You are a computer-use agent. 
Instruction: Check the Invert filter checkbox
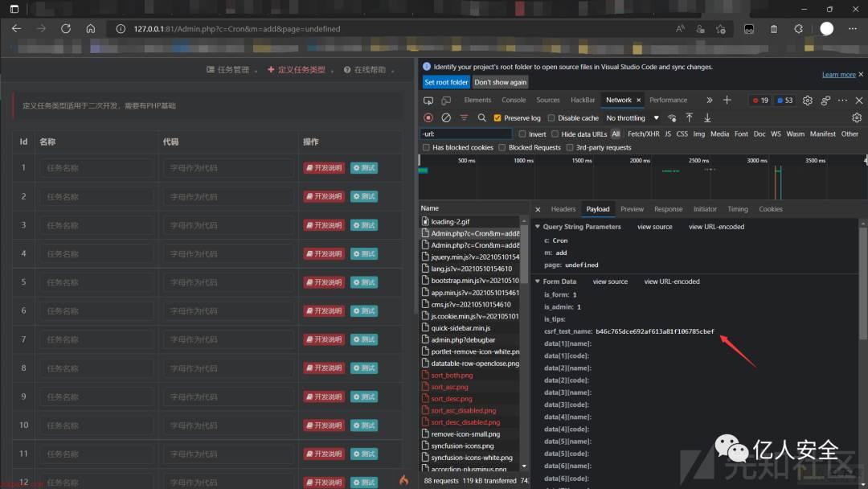[522, 134]
